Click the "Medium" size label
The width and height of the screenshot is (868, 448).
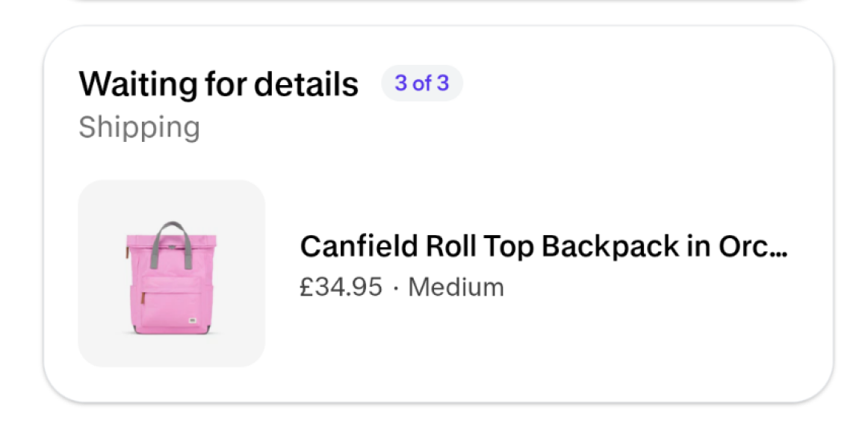click(456, 287)
